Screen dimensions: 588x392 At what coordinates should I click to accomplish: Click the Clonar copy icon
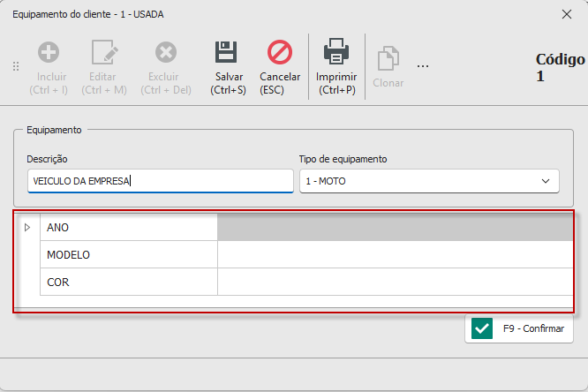click(388, 58)
